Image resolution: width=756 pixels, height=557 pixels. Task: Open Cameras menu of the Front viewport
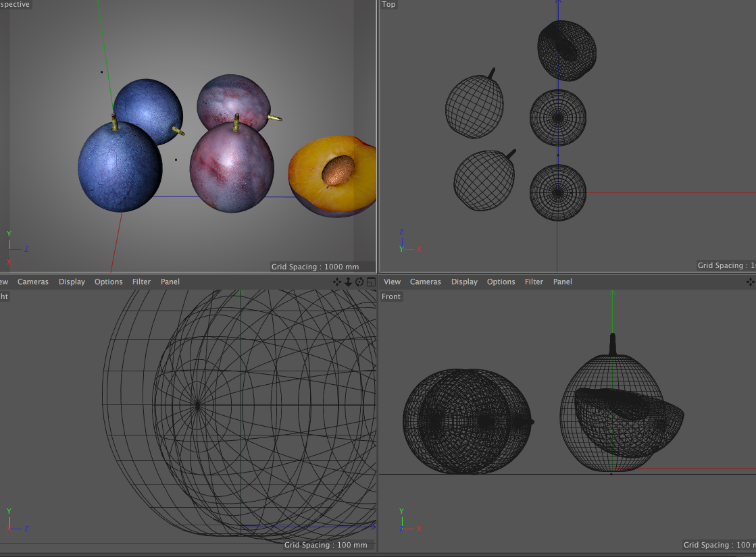pyautogui.click(x=426, y=282)
